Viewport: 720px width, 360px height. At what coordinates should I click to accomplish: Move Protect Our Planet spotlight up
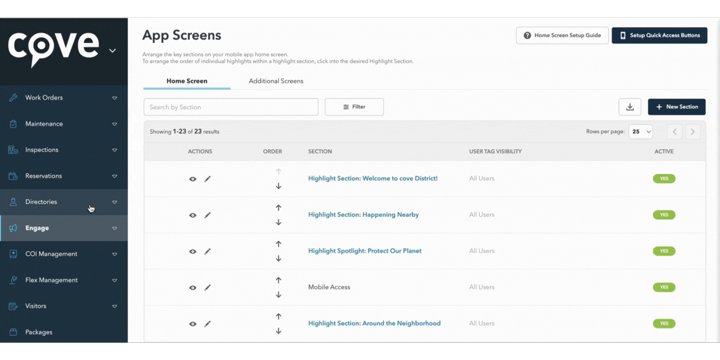tap(278, 244)
